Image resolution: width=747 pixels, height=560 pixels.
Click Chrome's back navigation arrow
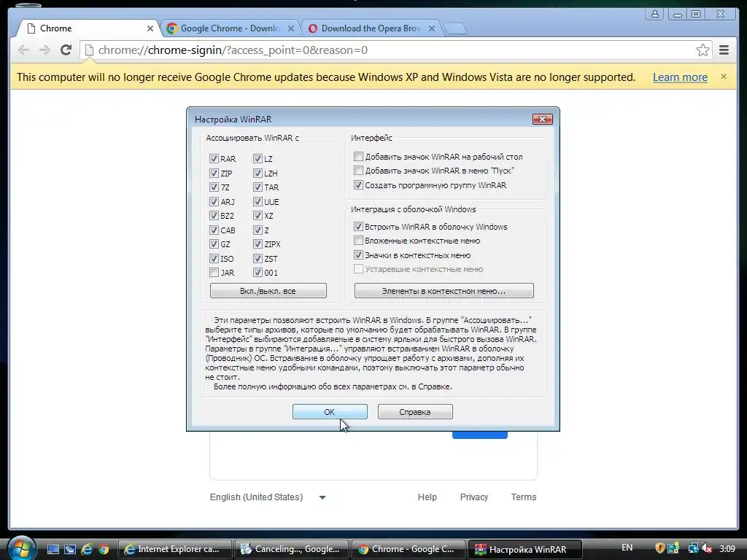[23, 50]
